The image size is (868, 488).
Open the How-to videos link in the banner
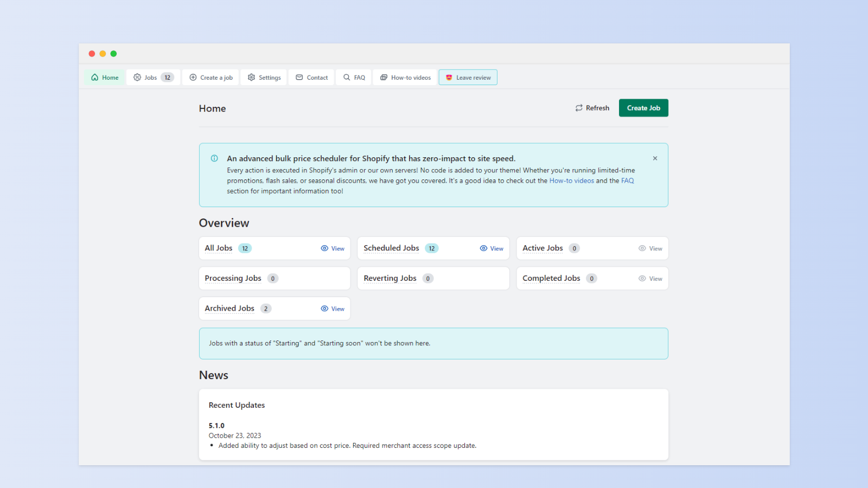tap(571, 180)
